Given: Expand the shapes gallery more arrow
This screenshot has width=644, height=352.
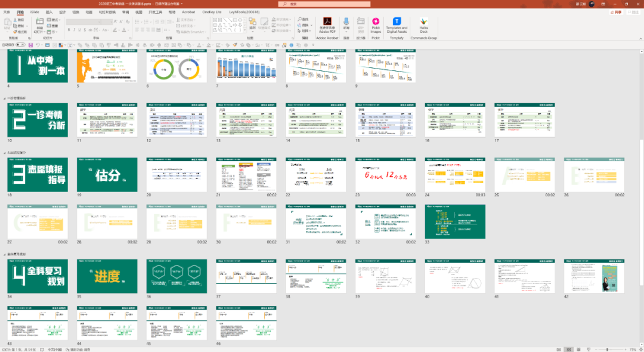Looking at the screenshot, I should [x=245, y=31].
